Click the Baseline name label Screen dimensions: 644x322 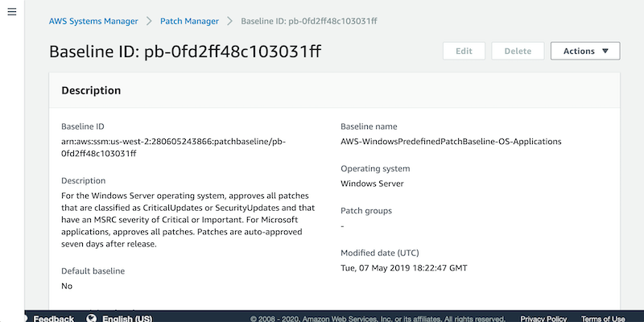point(369,126)
